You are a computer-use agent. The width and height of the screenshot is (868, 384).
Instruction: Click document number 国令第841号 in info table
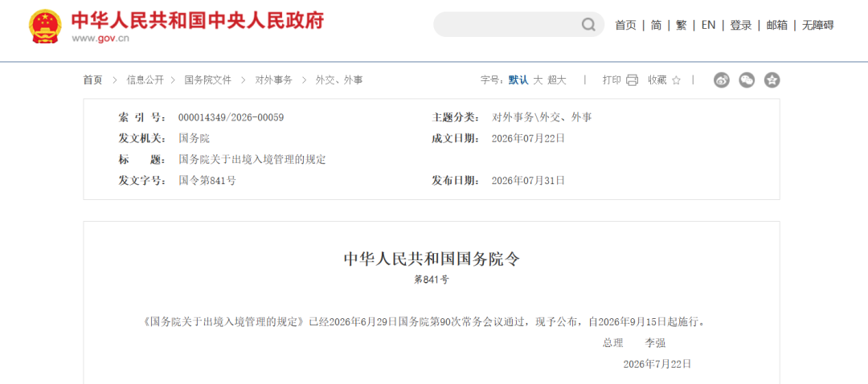(207, 181)
